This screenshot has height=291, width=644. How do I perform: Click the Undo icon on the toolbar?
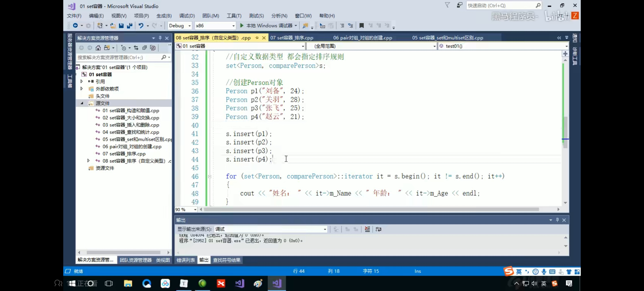coord(142,25)
